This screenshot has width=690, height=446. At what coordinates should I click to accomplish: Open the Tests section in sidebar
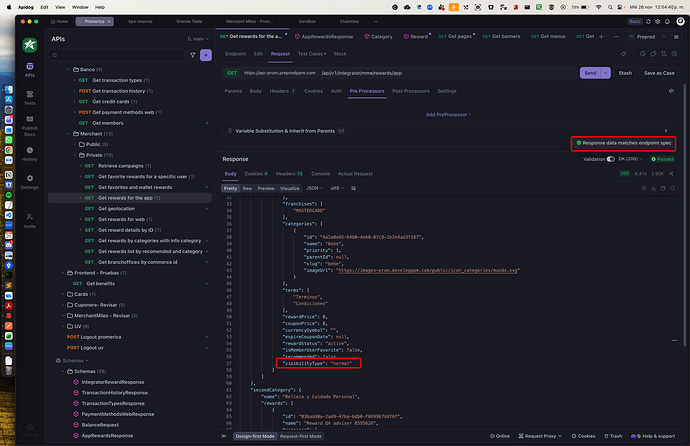point(30,96)
